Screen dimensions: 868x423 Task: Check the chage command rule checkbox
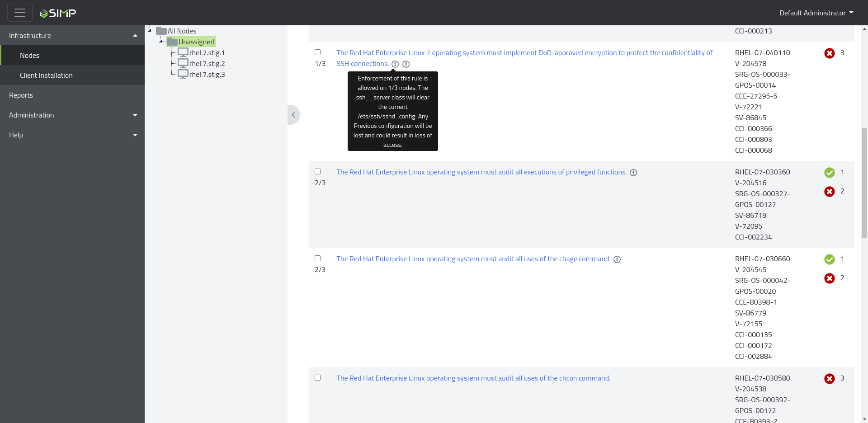coord(317,258)
